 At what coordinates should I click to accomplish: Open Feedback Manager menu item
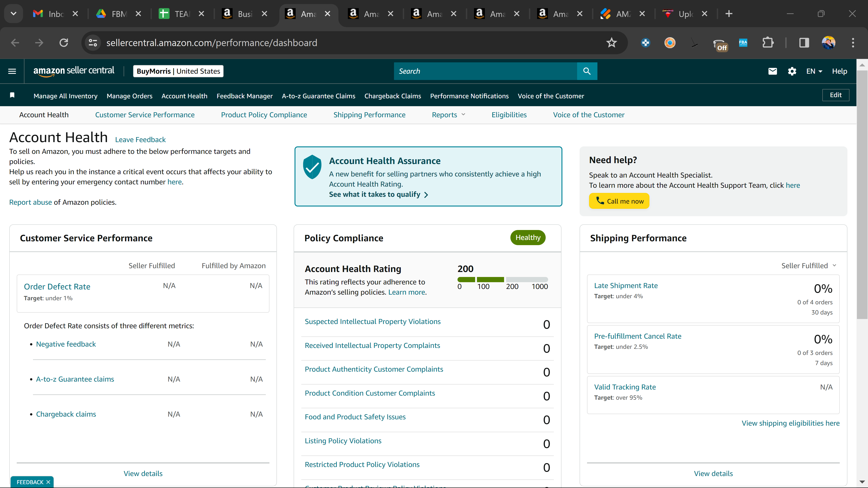245,96
